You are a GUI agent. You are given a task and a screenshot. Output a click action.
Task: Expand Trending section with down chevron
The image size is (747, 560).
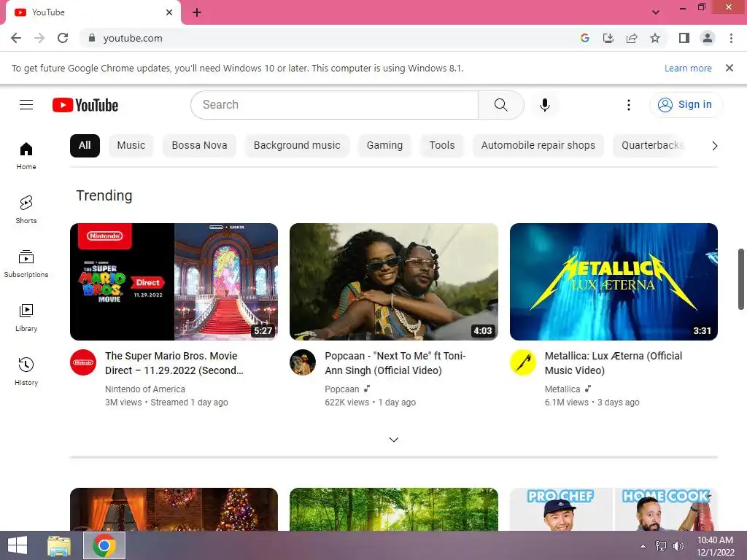(393, 440)
